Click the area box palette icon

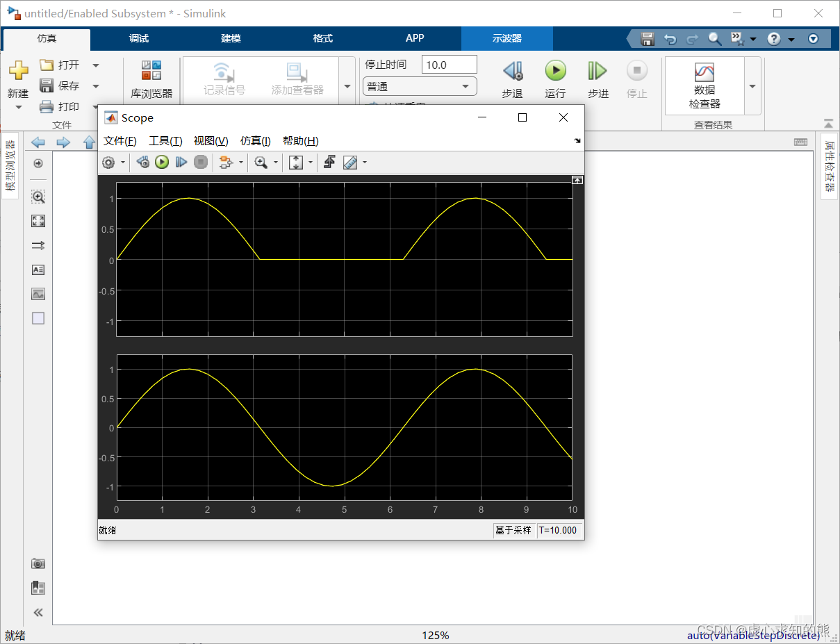[x=38, y=318]
